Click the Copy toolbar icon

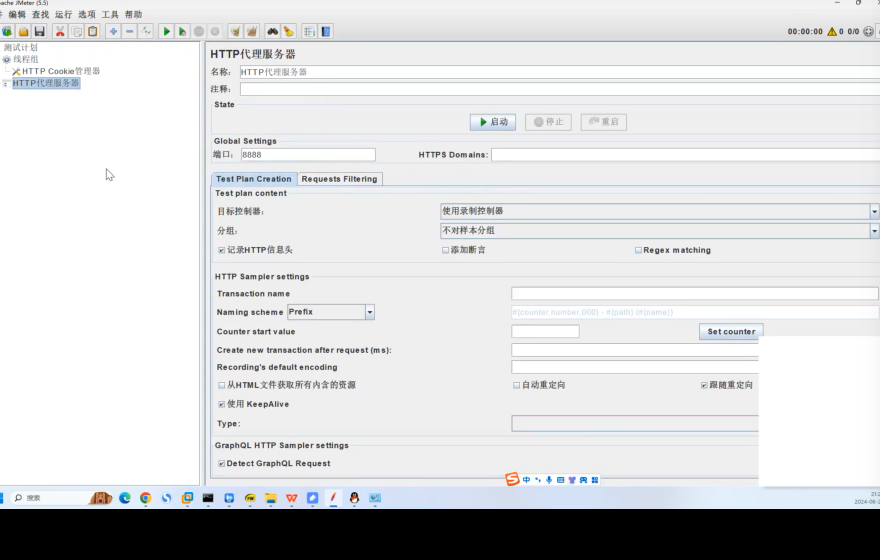tap(77, 31)
